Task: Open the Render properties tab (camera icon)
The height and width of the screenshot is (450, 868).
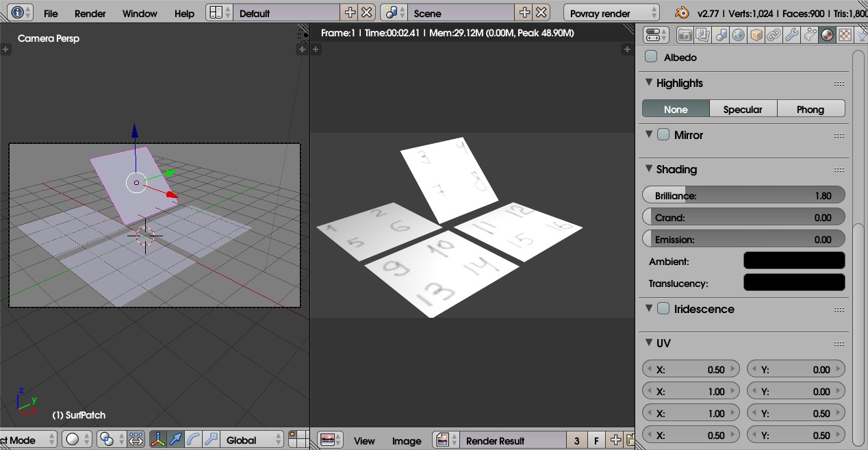Action: 685,35
